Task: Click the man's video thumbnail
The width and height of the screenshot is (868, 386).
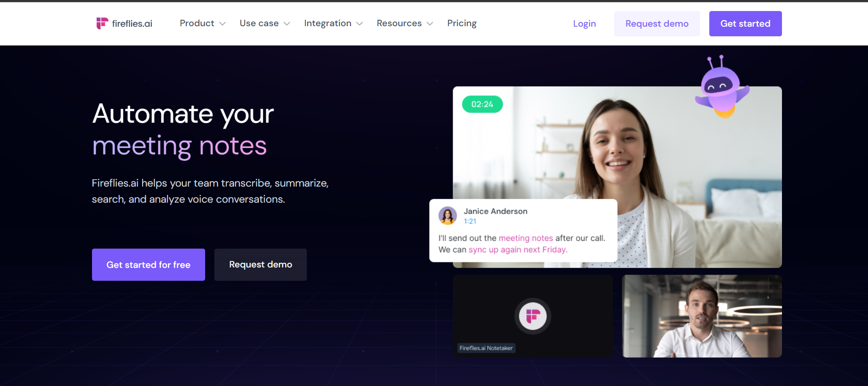Action: click(702, 316)
